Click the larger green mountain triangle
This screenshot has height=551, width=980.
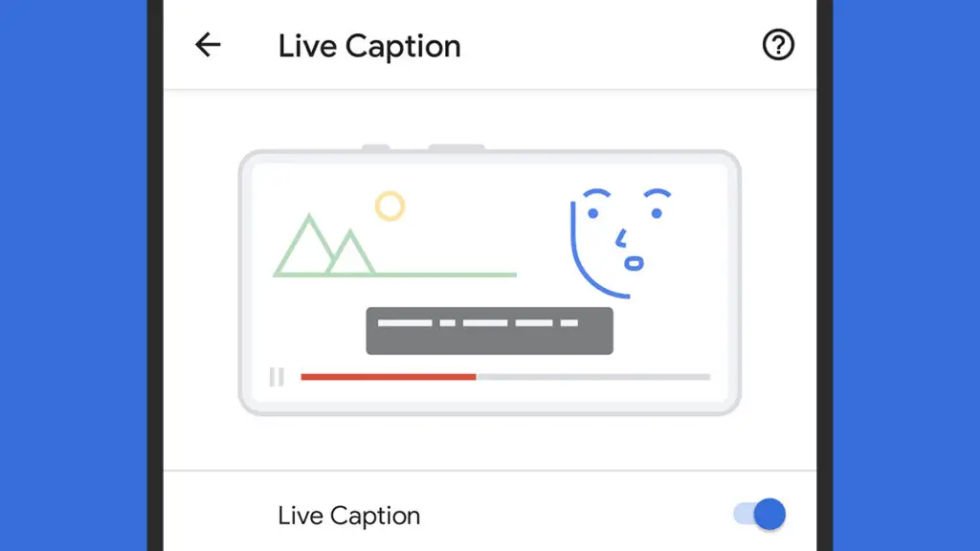[306, 246]
